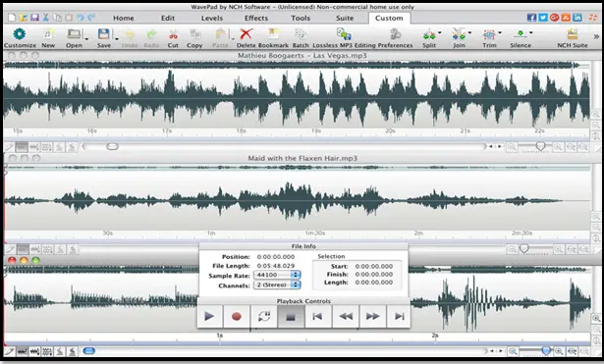Share via the LinkedIn icon
This screenshot has height=364, width=604.
point(577,18)
